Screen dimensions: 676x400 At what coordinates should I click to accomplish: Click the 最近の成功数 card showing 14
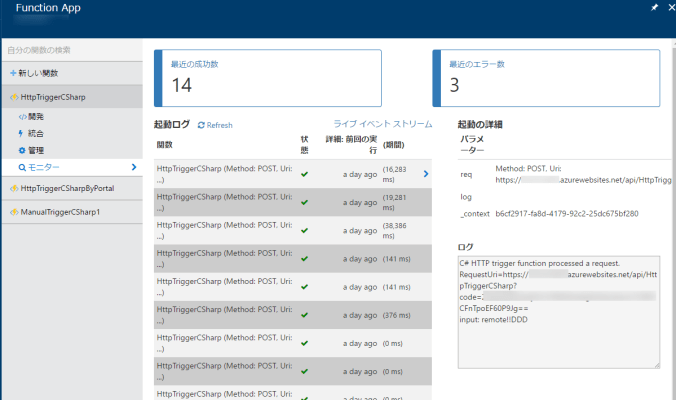268,78
